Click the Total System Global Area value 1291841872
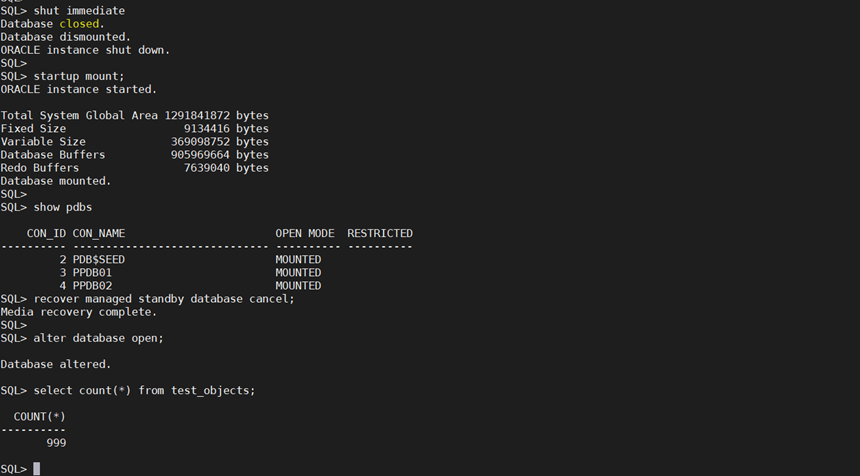860x476 pixels. coord(197,116)
